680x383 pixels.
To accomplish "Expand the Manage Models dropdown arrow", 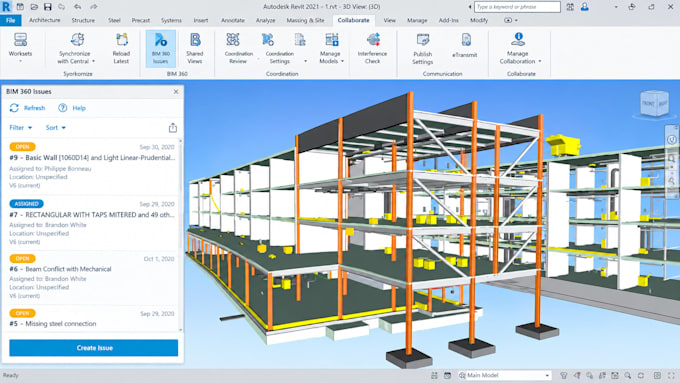I will pyautogui.click(x=342, y=61).
